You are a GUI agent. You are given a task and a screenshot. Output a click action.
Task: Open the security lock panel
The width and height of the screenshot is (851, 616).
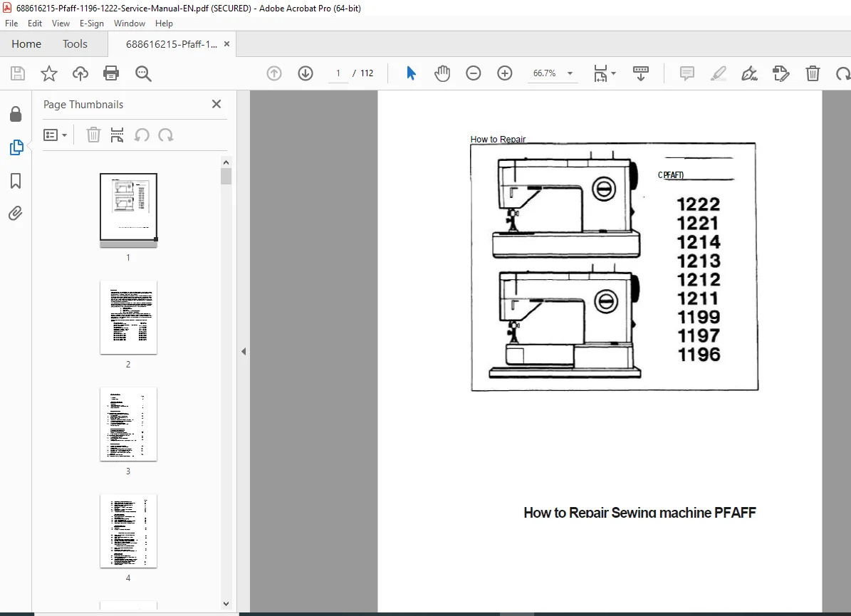coord(16,114)
